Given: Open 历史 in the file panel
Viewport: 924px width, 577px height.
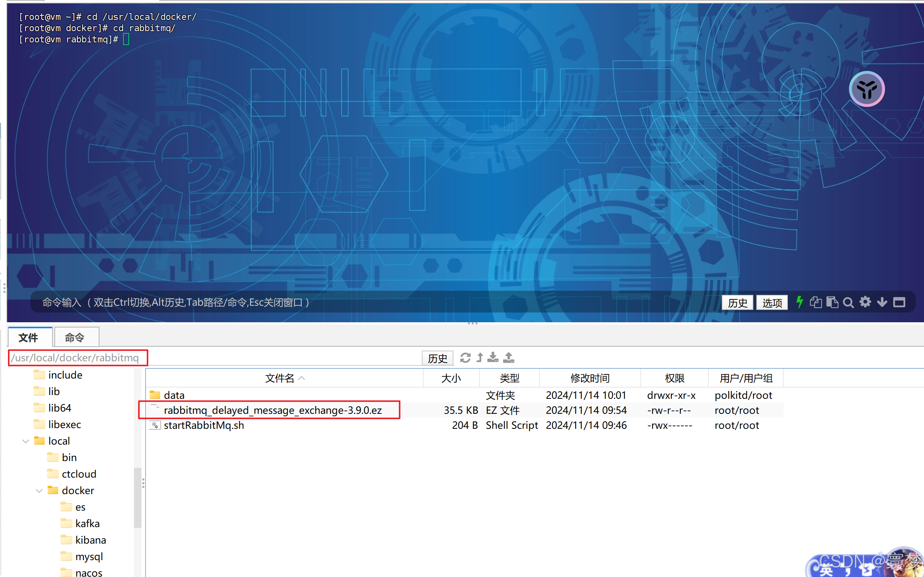Looking at the screenshot, I should tap(437, 358).
